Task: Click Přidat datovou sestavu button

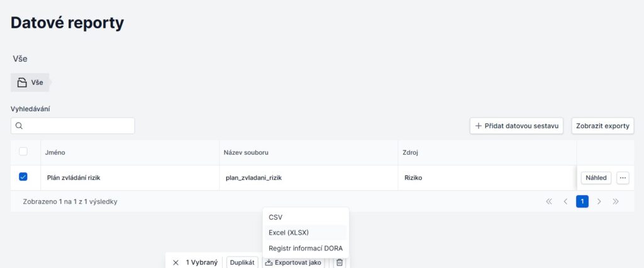Action: [x=516, y=126]
